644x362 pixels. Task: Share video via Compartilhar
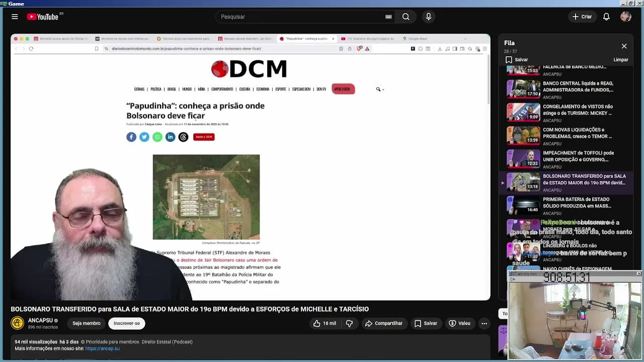click(x=384, y=323)
